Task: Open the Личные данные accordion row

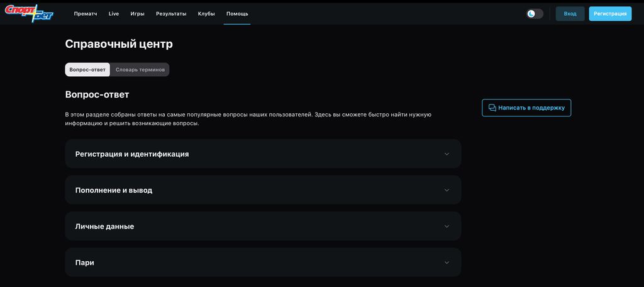Action: click(x=263, y=226)
